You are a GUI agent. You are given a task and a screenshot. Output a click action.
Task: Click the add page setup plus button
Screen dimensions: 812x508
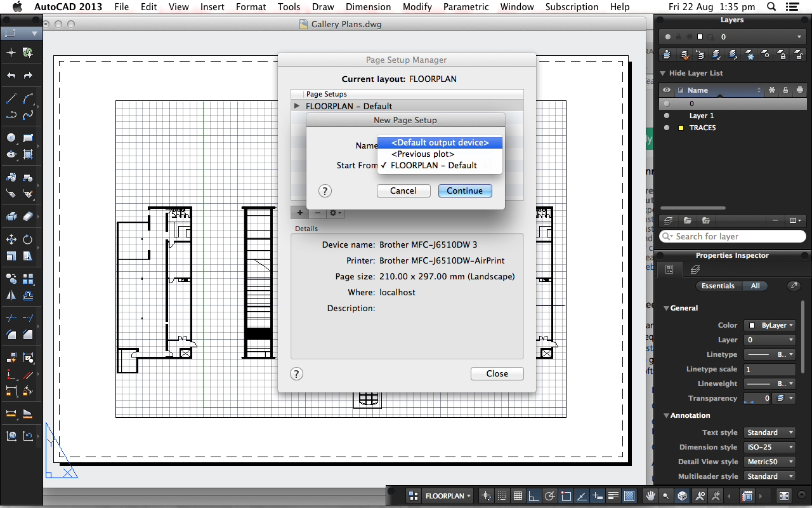coord(300,213)
